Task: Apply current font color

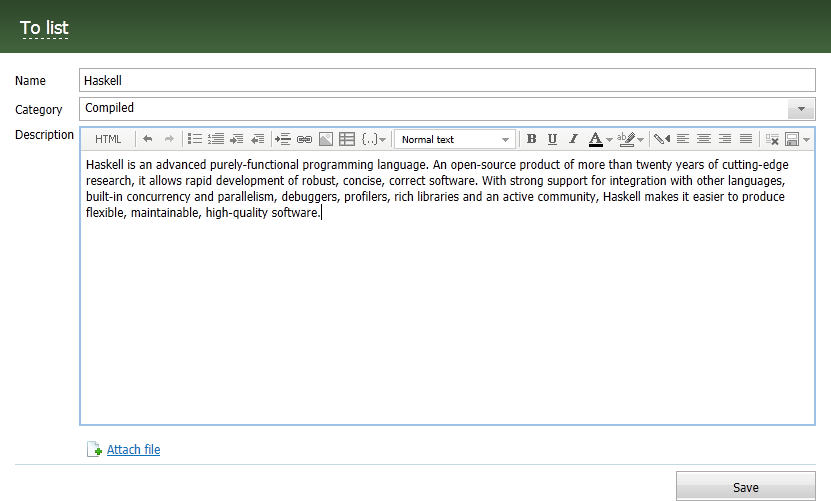Action: [596, 139]
